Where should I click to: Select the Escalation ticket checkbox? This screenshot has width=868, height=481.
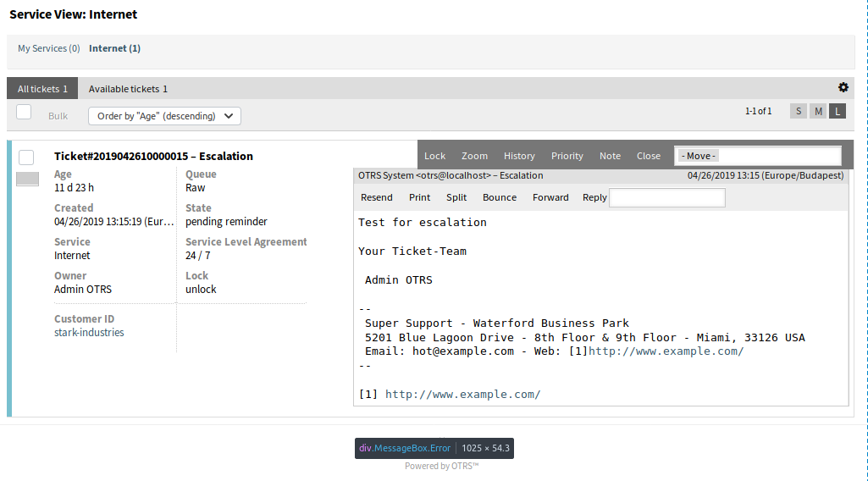click(x=26, y=158)
